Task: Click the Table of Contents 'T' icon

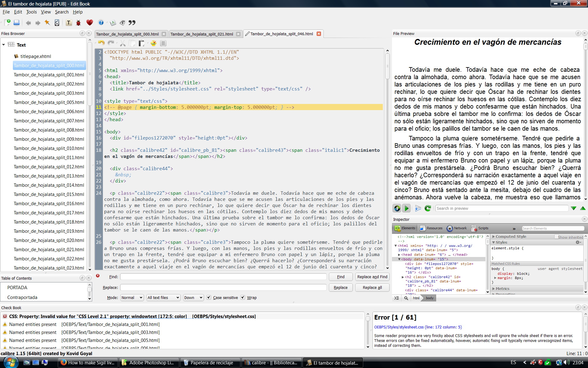Action: coord(69,23)
